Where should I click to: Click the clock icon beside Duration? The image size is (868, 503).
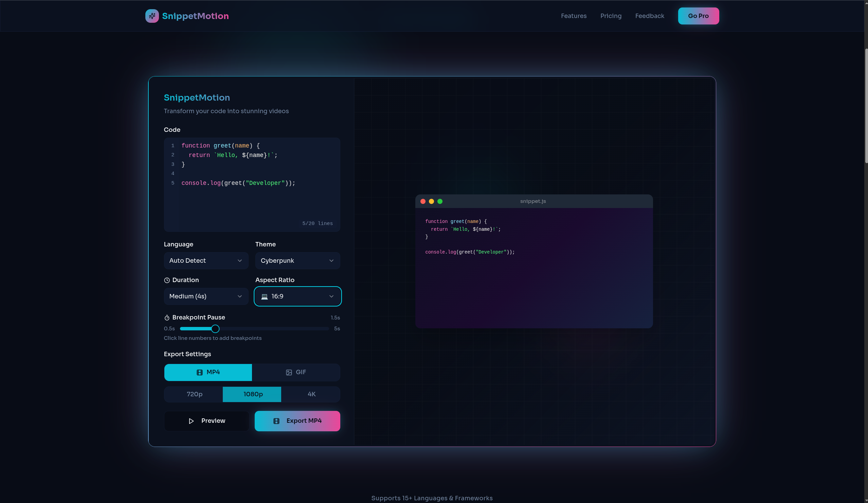coord(167,280)
